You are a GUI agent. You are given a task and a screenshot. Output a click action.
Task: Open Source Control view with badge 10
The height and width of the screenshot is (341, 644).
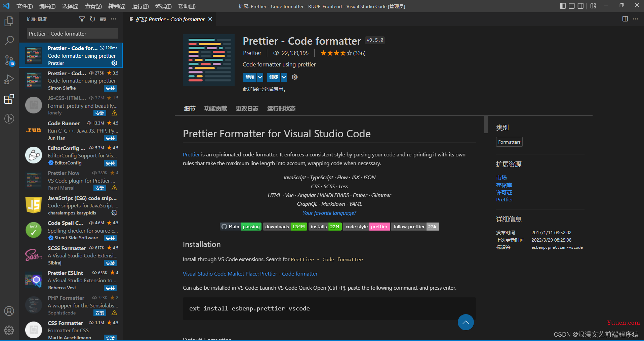coord(9,60)
